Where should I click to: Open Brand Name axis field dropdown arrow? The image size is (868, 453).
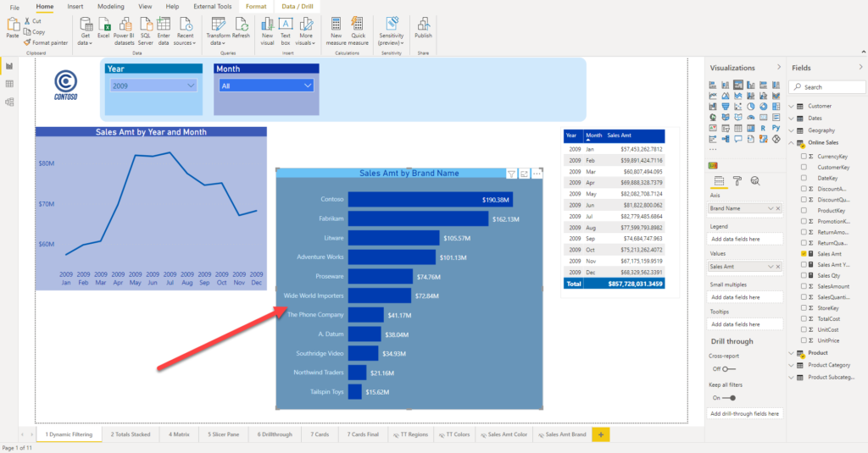coord(771,208)
